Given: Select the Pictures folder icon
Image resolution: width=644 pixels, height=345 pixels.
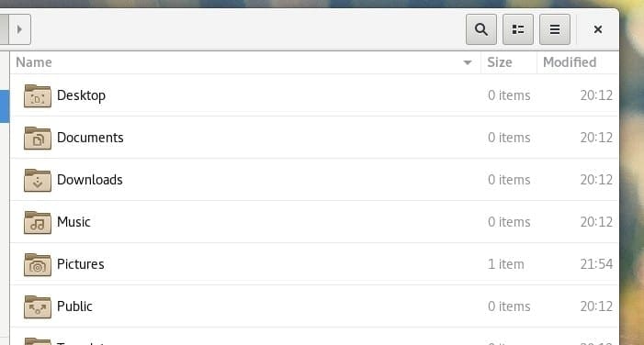Looking at the screenshot, I should pos(38,264).
